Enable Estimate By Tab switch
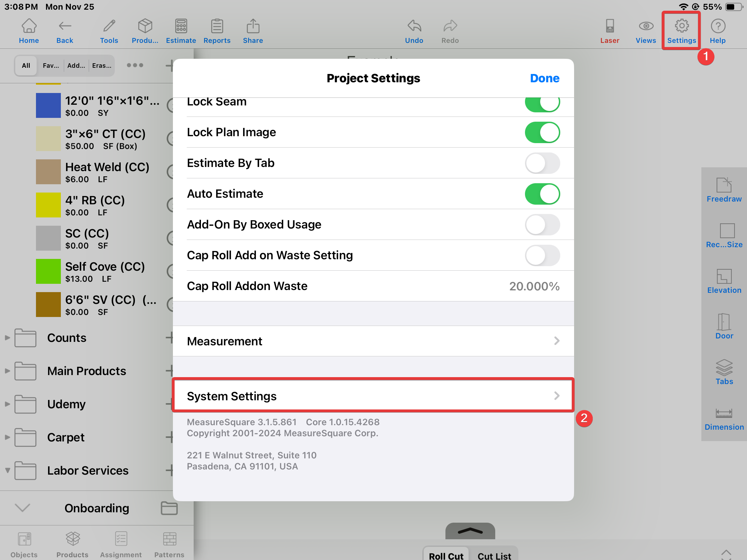This screenshot has height=560, width=747. 542,163
